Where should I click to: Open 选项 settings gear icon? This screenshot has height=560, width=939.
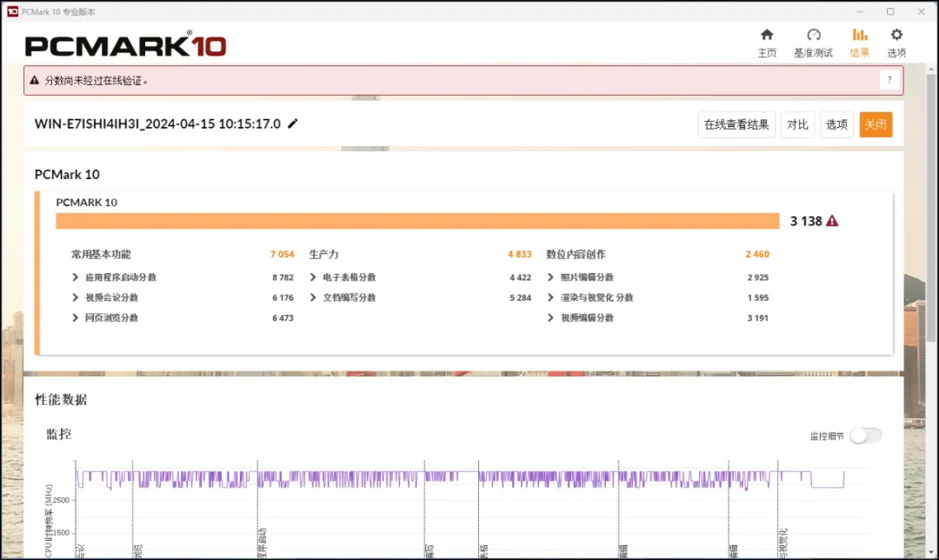coord(896,43)
